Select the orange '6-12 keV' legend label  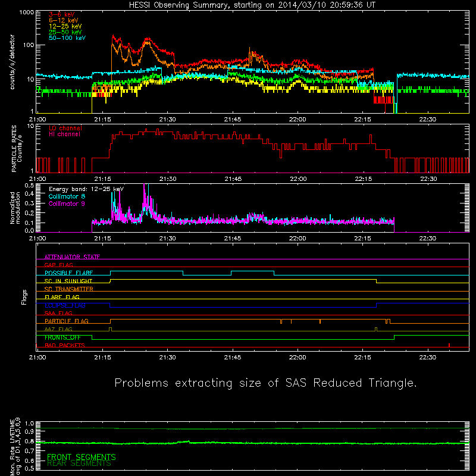[x=64, y=20]
